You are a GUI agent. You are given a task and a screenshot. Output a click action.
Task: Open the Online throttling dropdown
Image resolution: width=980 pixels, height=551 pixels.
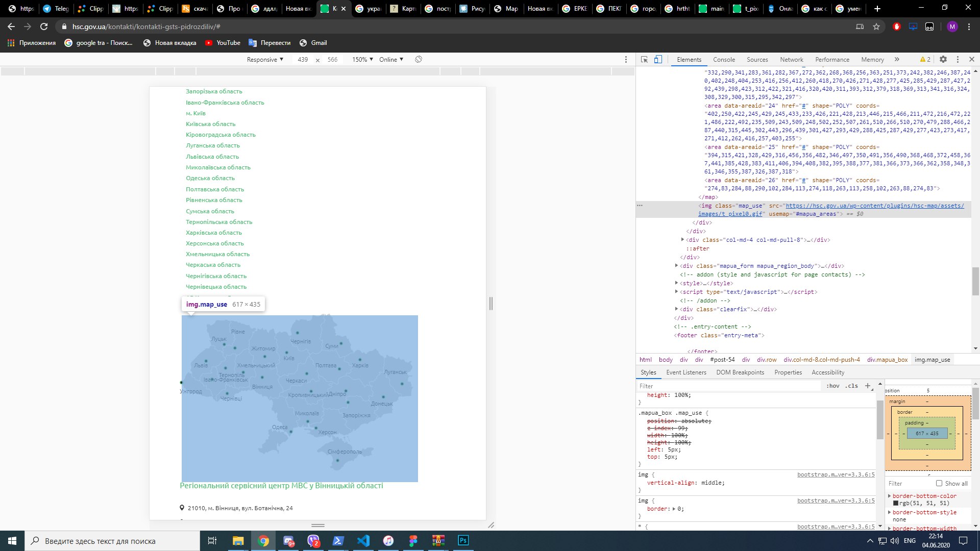tap(391, 60)
